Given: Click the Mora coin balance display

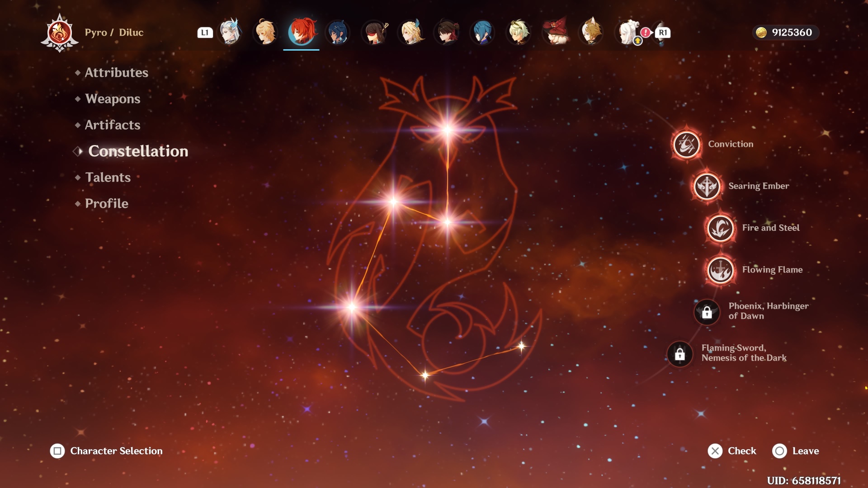Looking at the screenshot, I should (786, 33).
